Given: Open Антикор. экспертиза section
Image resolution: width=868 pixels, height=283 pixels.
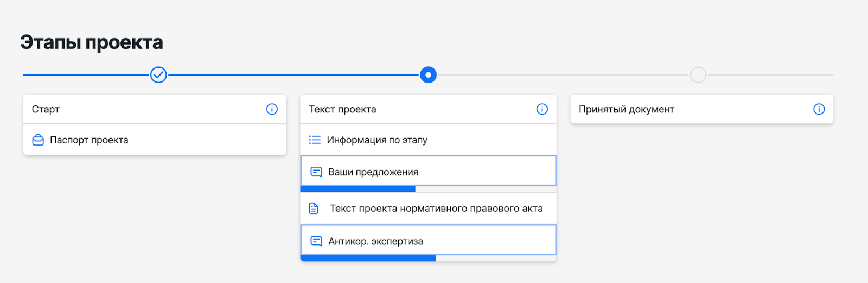Looking at the screenshot, I should (x=375, y=241).
